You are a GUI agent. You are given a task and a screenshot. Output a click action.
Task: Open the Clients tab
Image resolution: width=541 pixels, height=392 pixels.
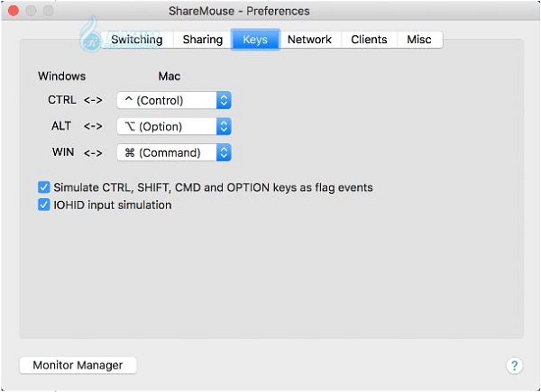coord(369,40)
